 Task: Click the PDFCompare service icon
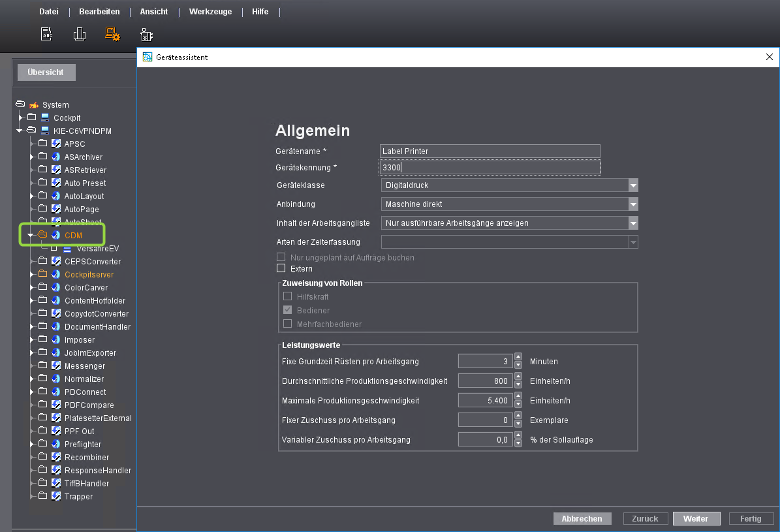pyautogui.click(x=56, y=405)
